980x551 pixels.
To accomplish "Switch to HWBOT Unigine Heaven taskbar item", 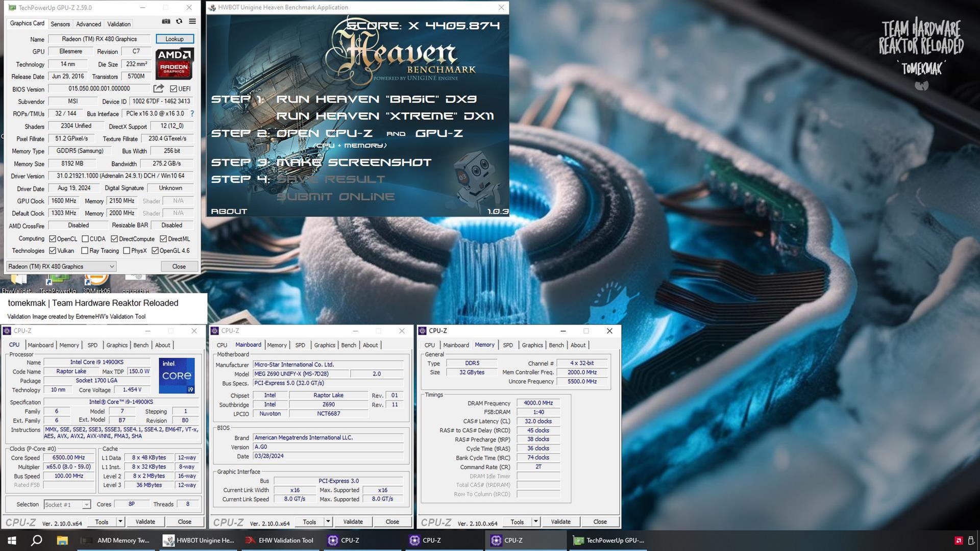I will point(199,540).
